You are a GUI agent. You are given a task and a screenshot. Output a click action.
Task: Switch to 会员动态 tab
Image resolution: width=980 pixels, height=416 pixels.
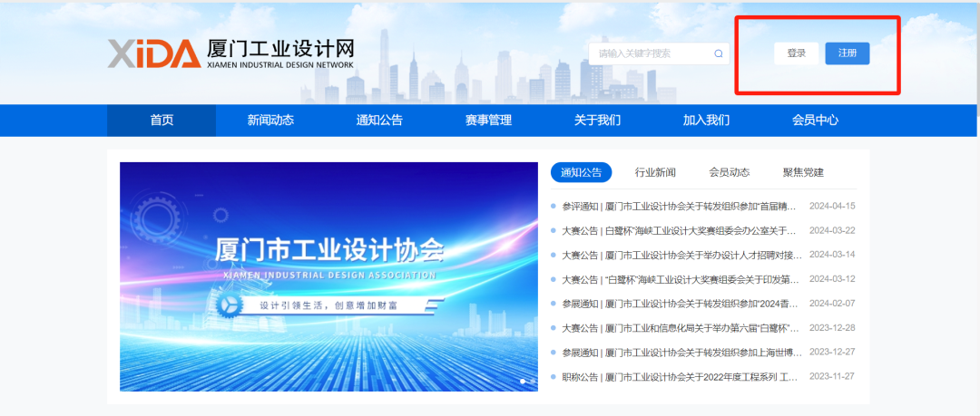pyautogui.click(x=729, y=172)
